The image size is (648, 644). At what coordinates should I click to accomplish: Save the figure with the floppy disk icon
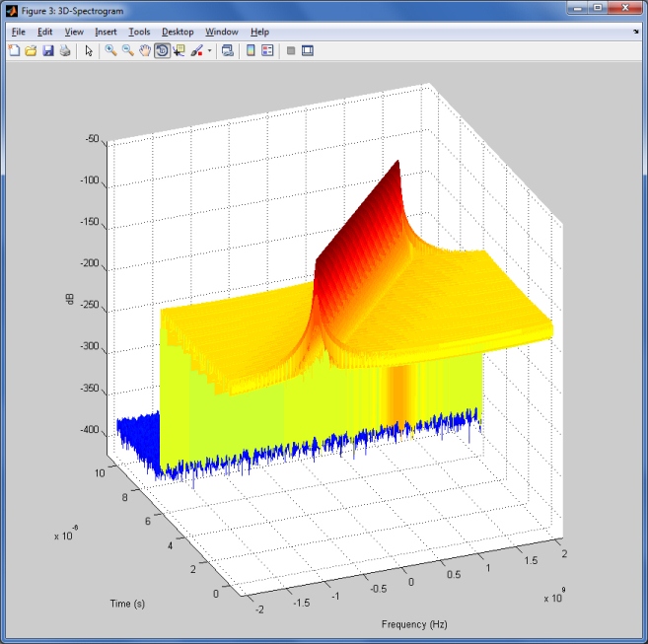click(47, 50)
